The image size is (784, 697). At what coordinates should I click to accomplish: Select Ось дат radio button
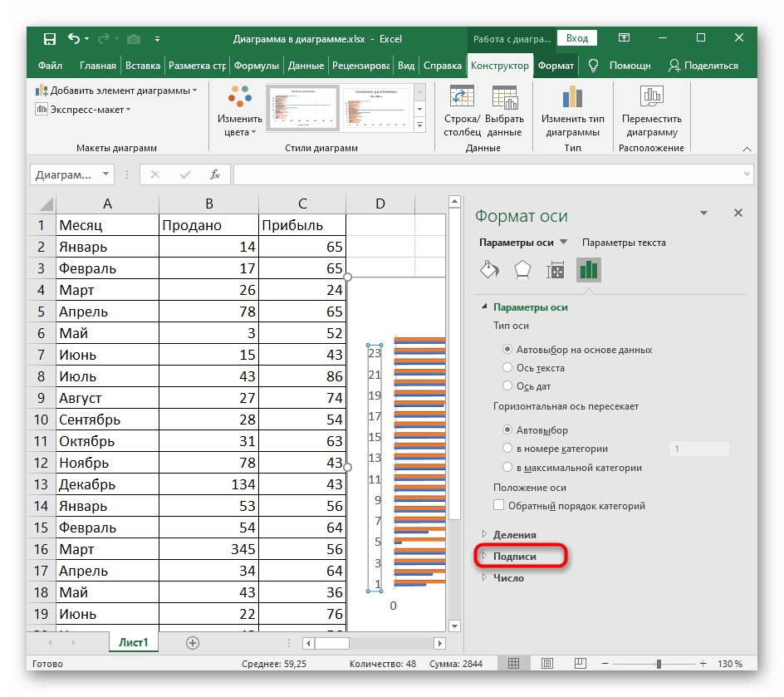click(x=507, y=386)
